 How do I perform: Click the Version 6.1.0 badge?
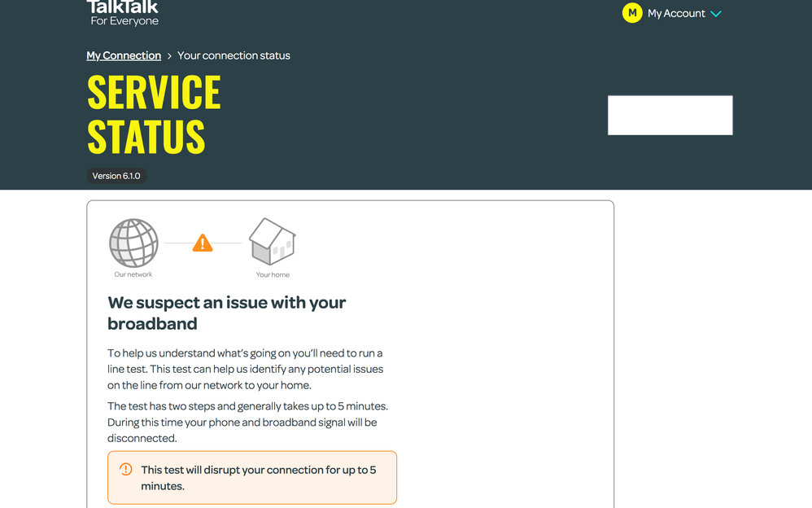(116, 176)
